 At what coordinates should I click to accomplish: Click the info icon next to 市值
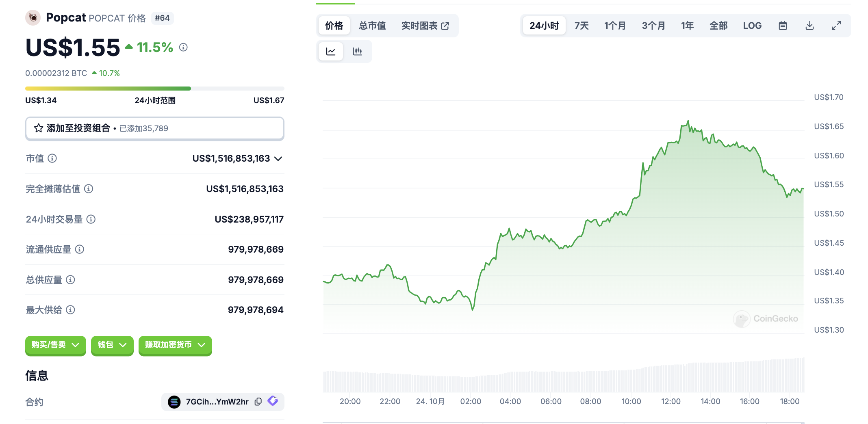[52, 158]
